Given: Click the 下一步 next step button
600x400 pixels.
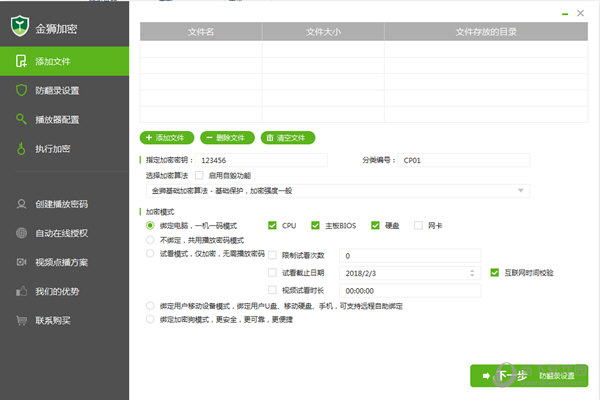Looking at the screenshot, I should pyautogui.click(x=500, y=376).
